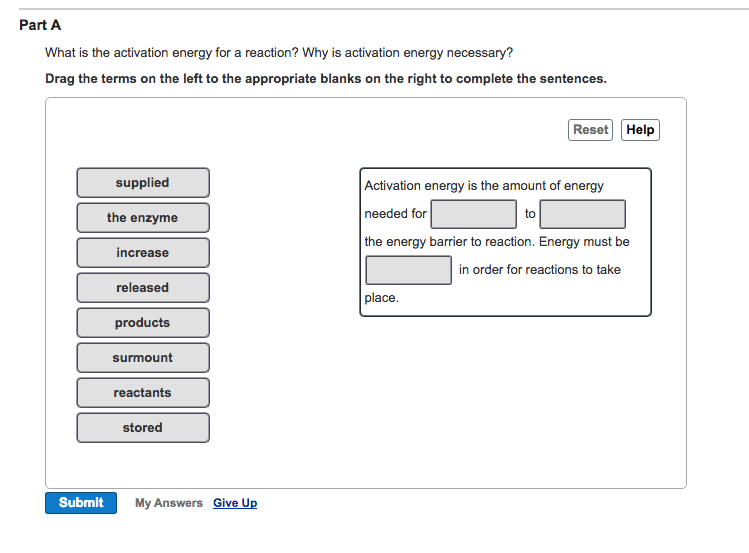The image size is (749, 553).
Task: Click the Part A heading
Action: (x=40, y=25)
